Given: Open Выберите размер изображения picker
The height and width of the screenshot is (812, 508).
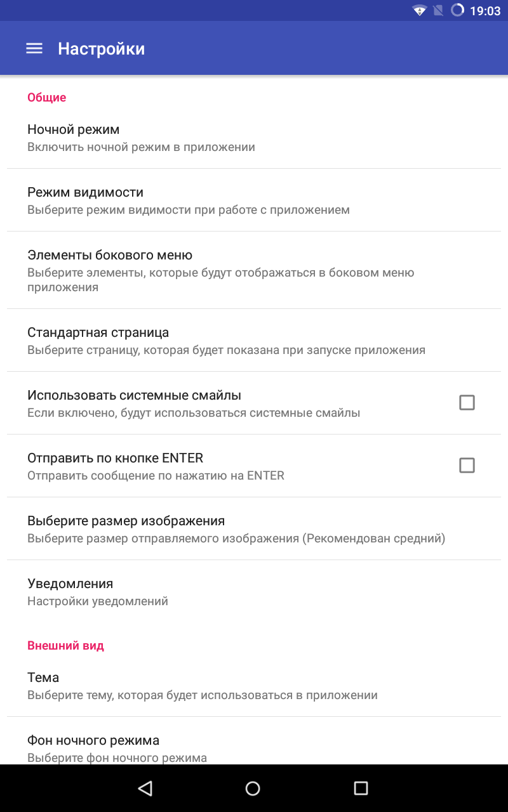Looking at the screenshot, I should (254, 529).
